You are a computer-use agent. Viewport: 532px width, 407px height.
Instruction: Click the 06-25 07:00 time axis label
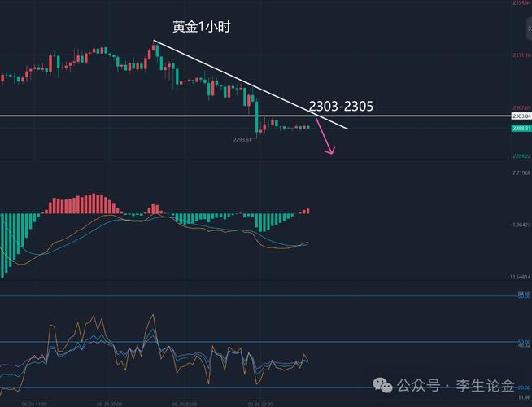coord(109,405)
